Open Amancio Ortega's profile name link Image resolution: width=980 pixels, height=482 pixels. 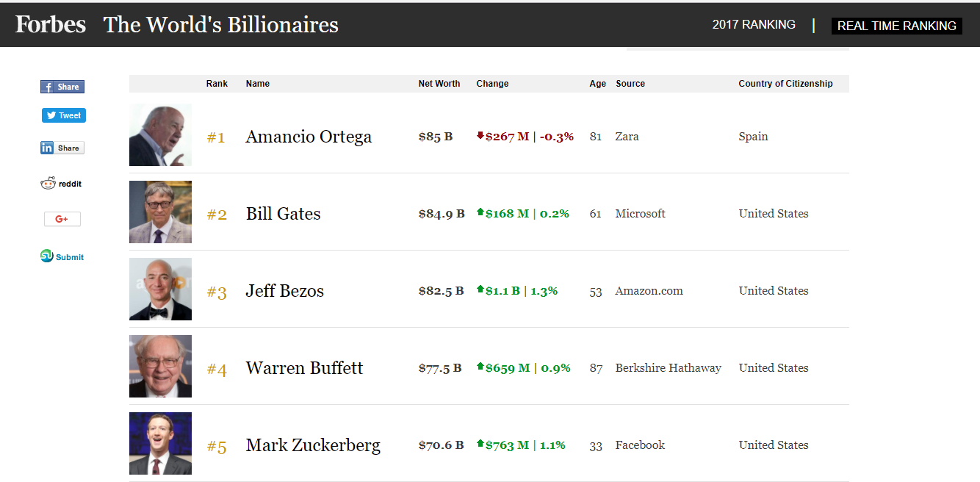(x=309, y=137)
